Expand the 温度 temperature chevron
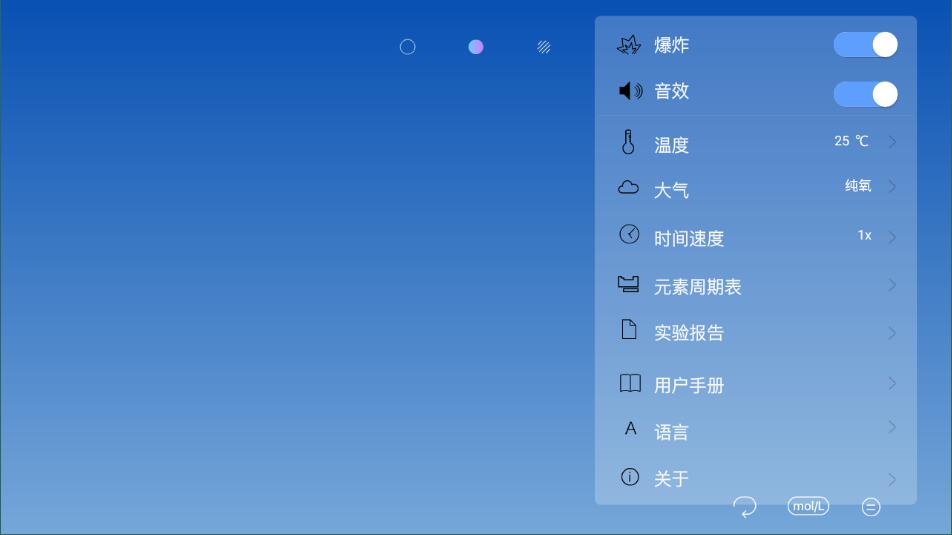 892,142
